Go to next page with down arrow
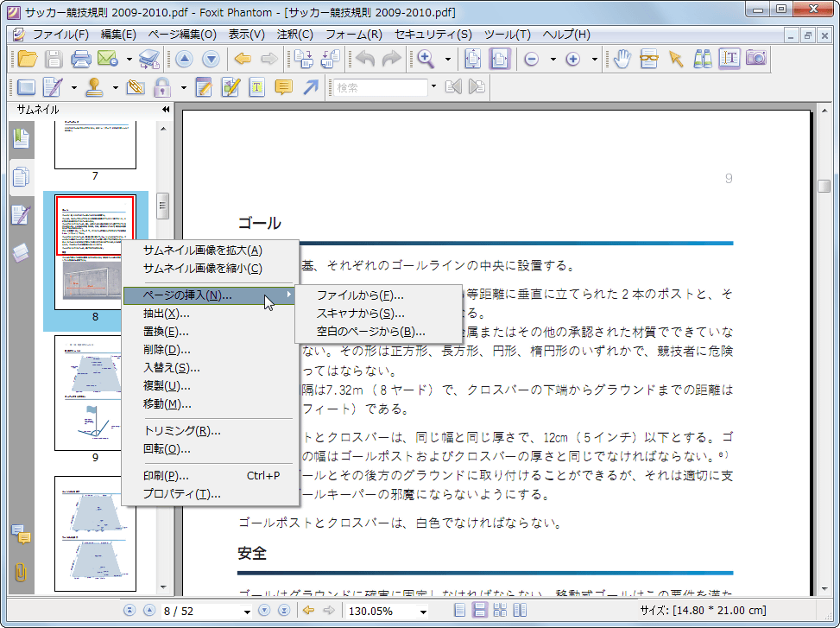This screenshot has width=840, height=628. click(x=211, y=59)
